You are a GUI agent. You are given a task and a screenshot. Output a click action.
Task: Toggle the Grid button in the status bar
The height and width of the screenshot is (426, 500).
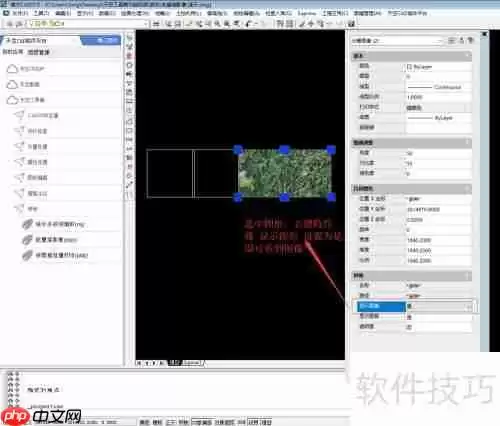point(157,422)
